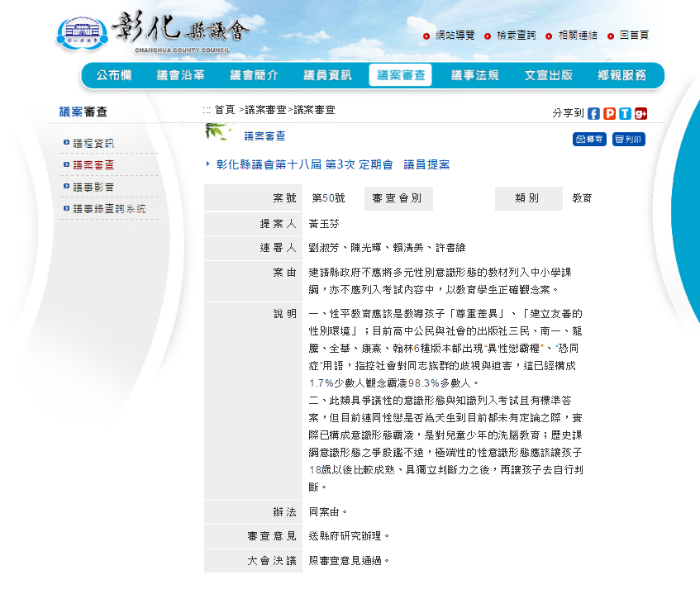Screen dimensions: 700x594
Task: Click the 列印 print button
Action: pyautogui.click(x=629, y=140)
